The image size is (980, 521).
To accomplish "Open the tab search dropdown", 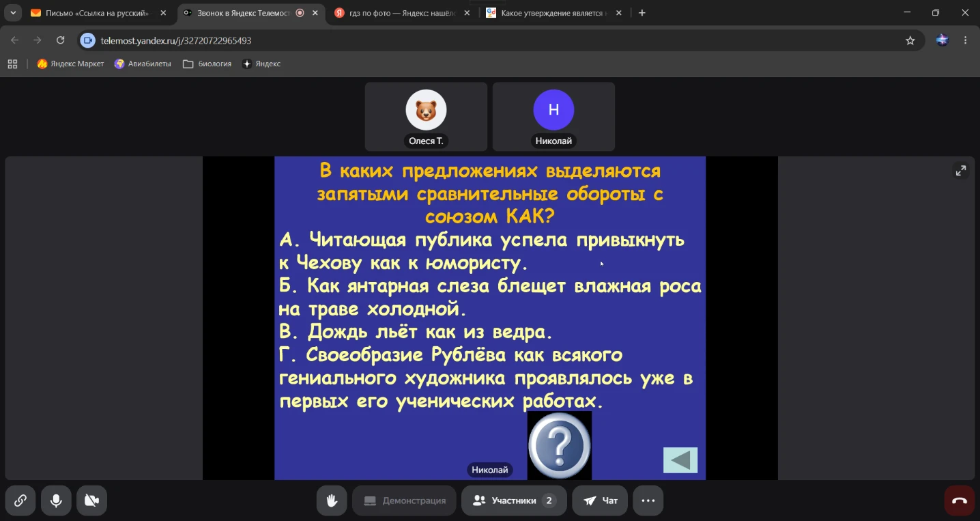I will (12, 13).
